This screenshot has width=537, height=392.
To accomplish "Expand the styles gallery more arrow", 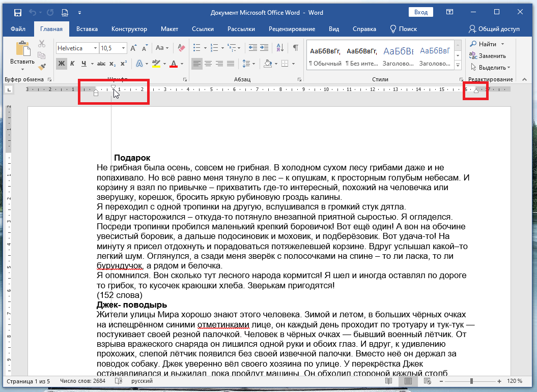I will pyautogui.click(x=458, y=65).
